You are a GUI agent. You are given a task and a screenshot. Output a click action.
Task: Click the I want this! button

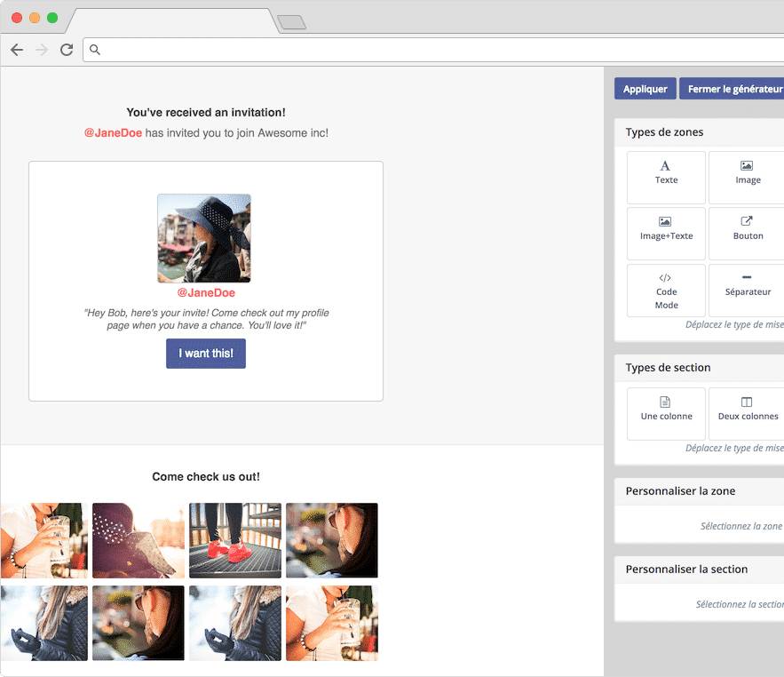point(206,354)
